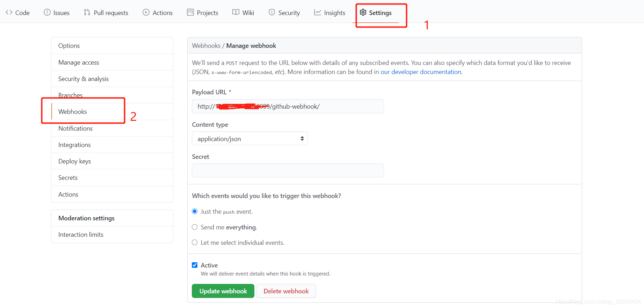Click the Code angle-brackets icon
This screenshot has width=644, height=308.
tap(9, 13)
